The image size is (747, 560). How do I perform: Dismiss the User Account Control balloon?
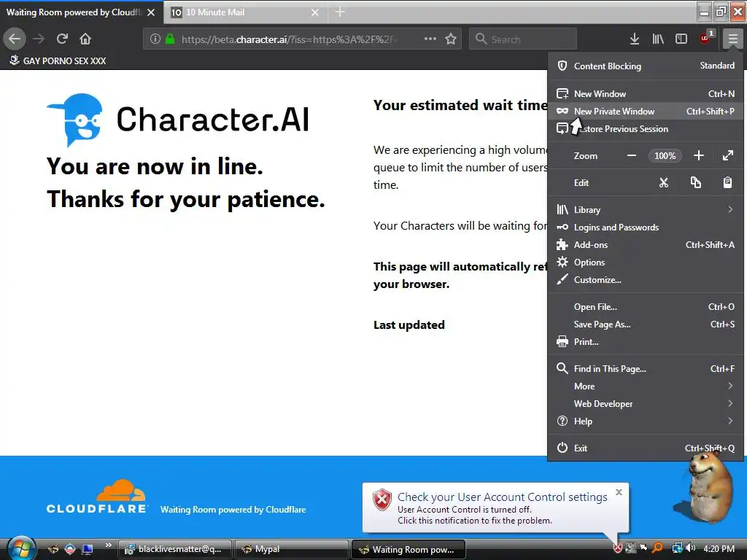tap(619, 492)
